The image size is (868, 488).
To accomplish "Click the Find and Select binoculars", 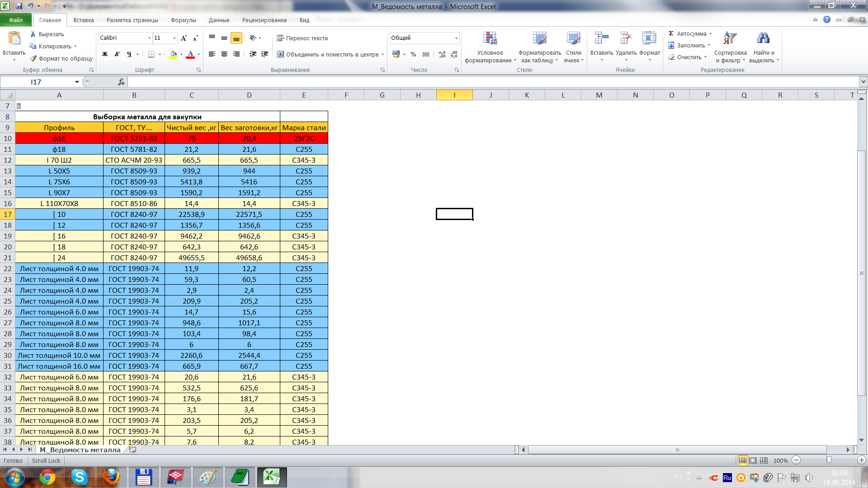I will [763, 39].
